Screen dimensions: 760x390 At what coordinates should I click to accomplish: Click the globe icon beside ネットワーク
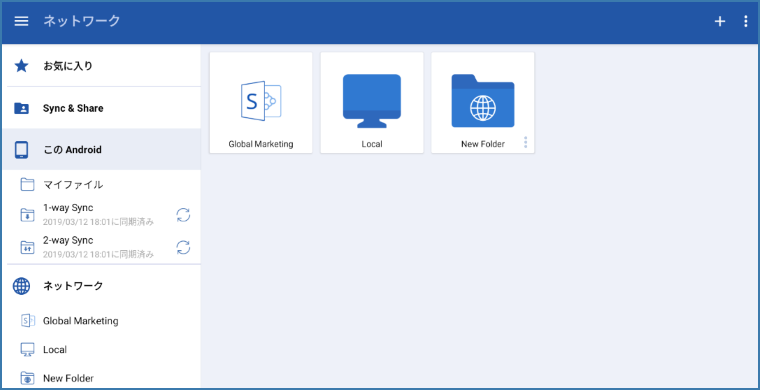pos(21,286)
